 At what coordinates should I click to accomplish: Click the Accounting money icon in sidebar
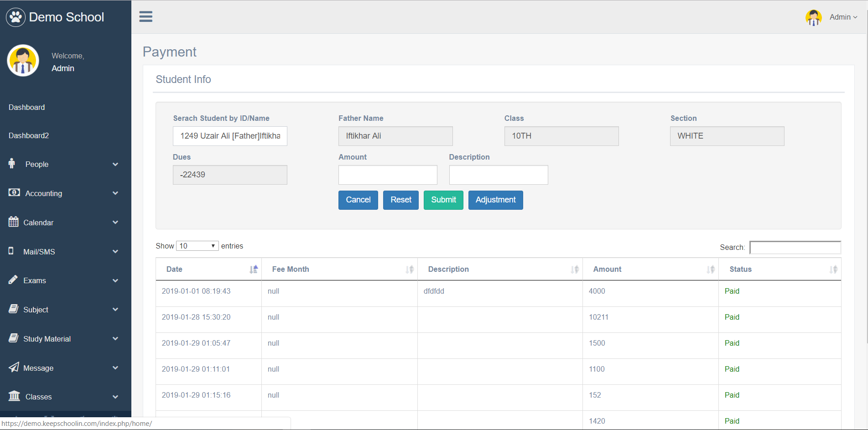(14, 192)
